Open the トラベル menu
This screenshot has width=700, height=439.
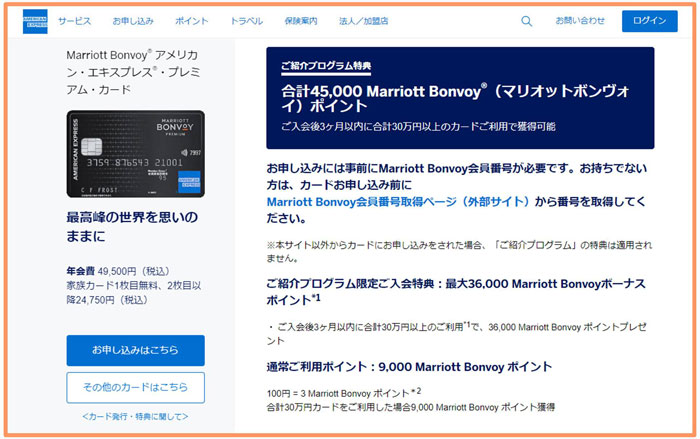point(246,21)
